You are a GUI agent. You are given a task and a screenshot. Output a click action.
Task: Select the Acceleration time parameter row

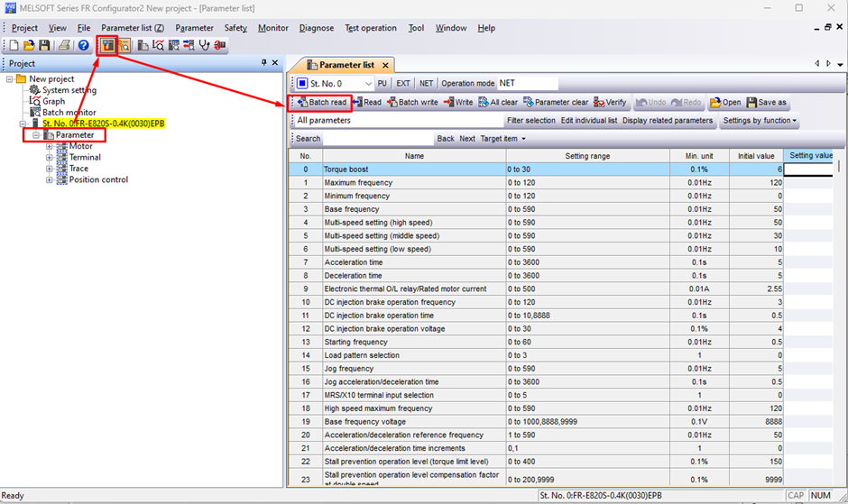tap(561, 262)
